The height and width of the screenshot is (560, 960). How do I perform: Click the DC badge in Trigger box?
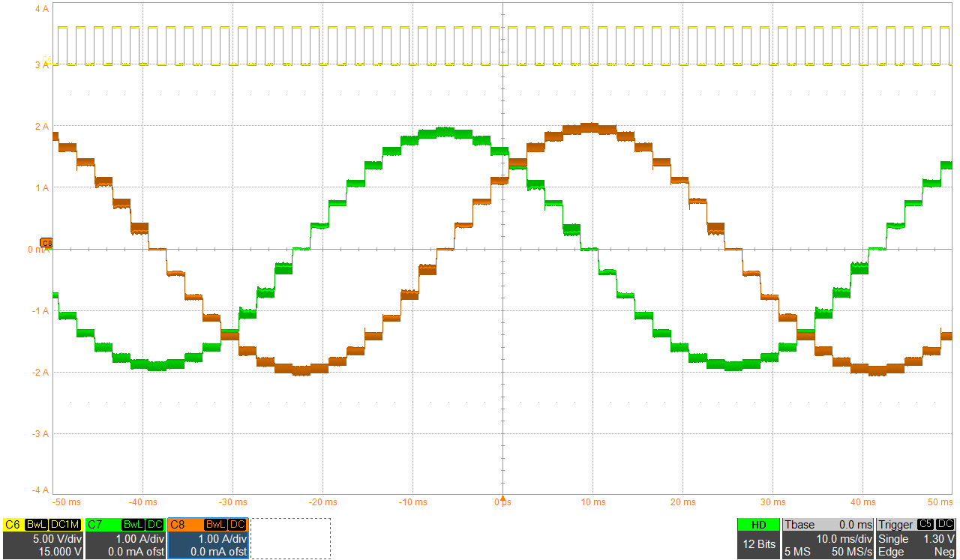(x=945, y=525)
